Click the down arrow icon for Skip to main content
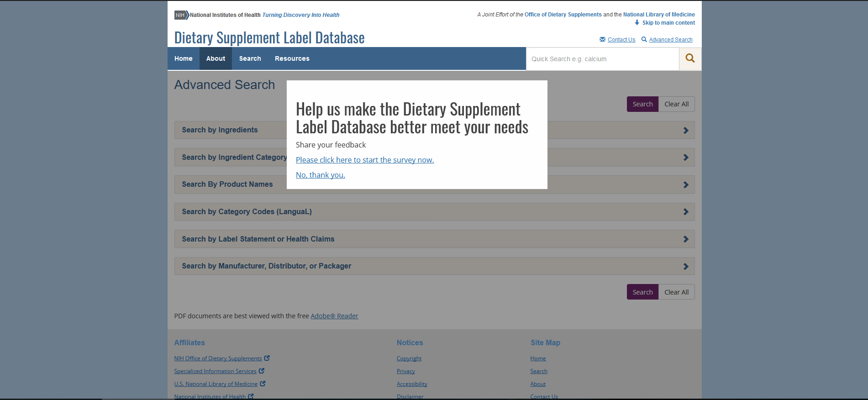This screenshot has width=868, height=400. click(x=637, y=22)
